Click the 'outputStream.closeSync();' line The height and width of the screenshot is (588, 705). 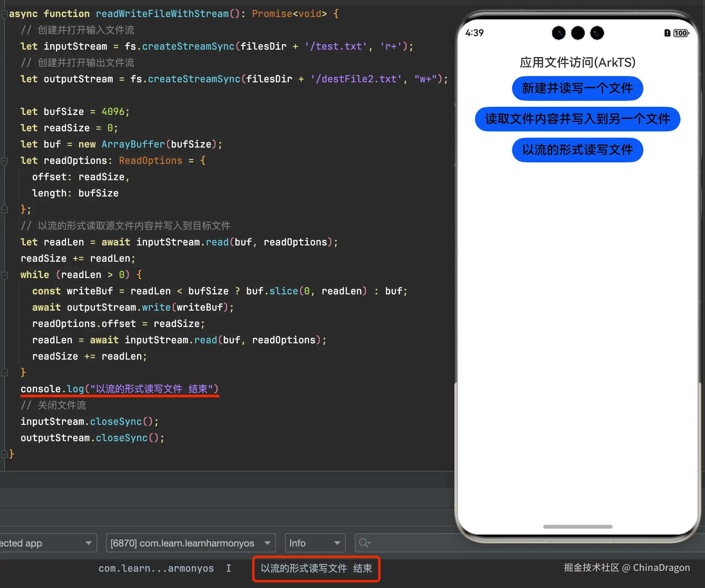pyautogui.click(x=92, y=438)
